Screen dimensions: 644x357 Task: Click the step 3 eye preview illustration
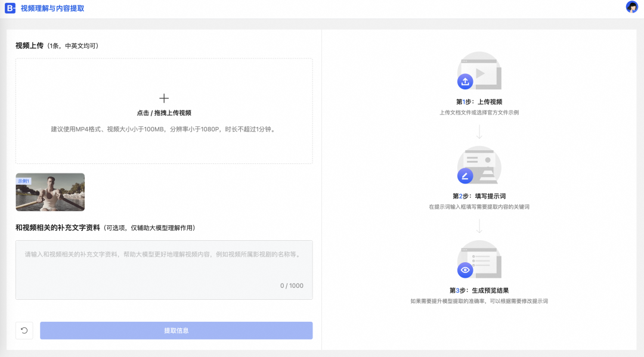(479, 259)
